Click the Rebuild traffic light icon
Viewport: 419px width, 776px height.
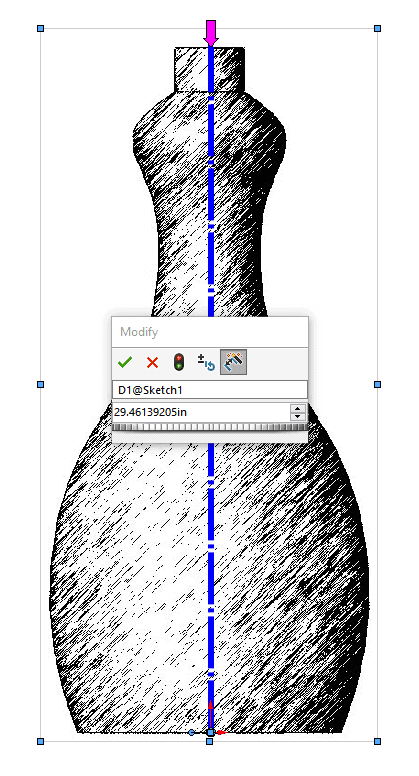(x=179, y=362)
